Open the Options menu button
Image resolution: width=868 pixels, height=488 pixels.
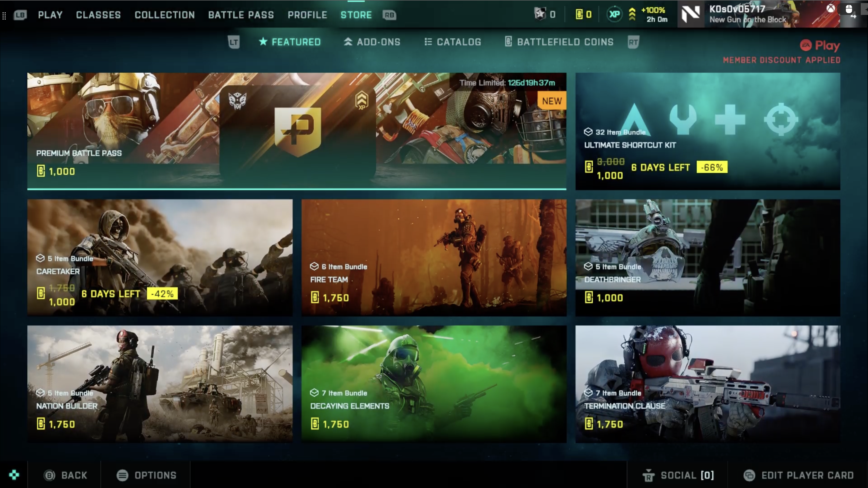[146, 475]
